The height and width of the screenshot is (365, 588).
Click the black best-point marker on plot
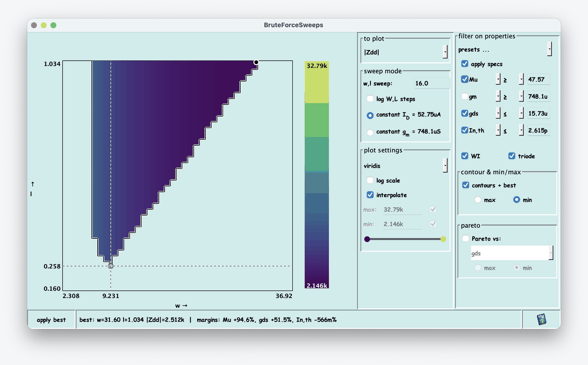(256, 62)
